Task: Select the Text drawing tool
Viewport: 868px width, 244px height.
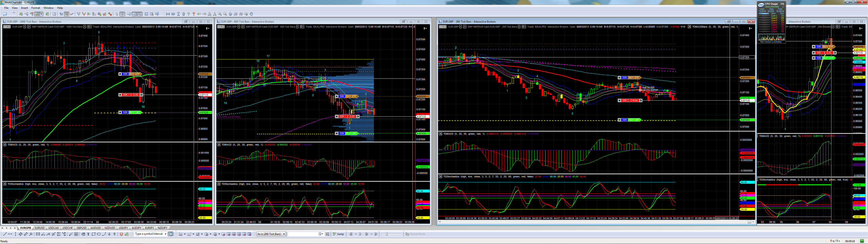Action: pos(88,234)
